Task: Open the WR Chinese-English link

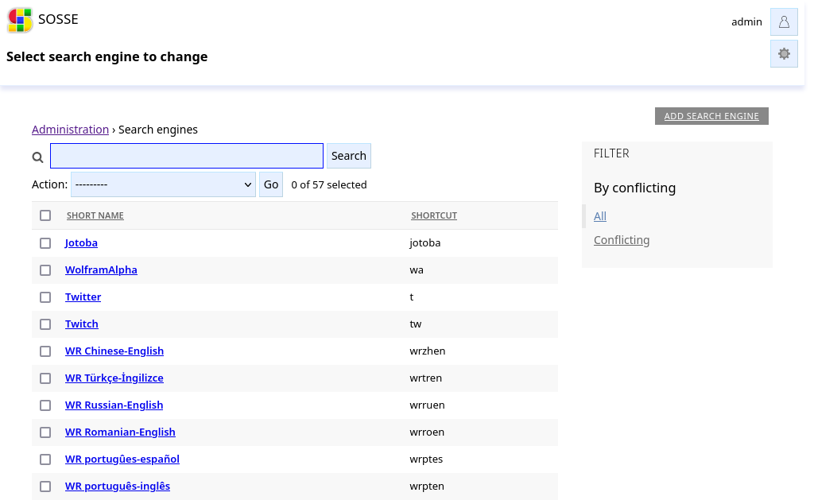Action: pos(114,351)
